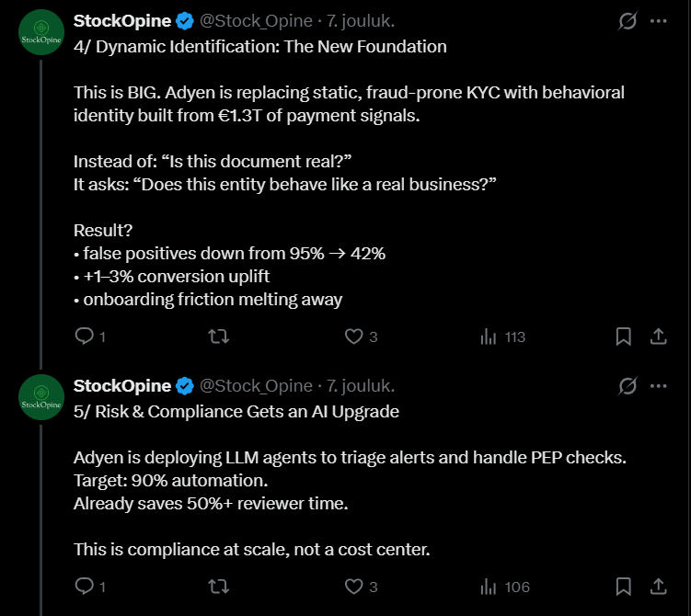
Task: Share the Dynamic Identification post
Action: point(658,337)
